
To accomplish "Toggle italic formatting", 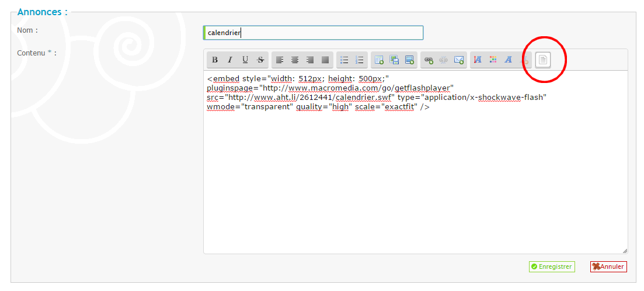I will 230,60.
